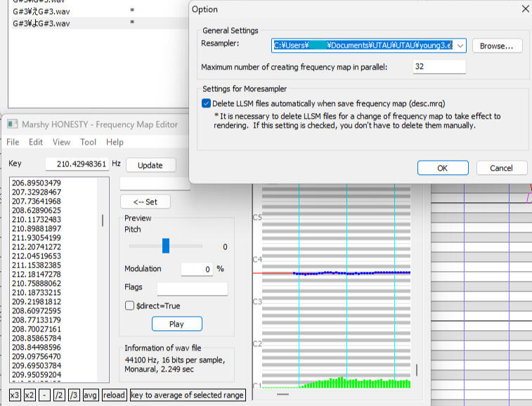Select frequency value 212.20741272 in list

click(37, 247)
